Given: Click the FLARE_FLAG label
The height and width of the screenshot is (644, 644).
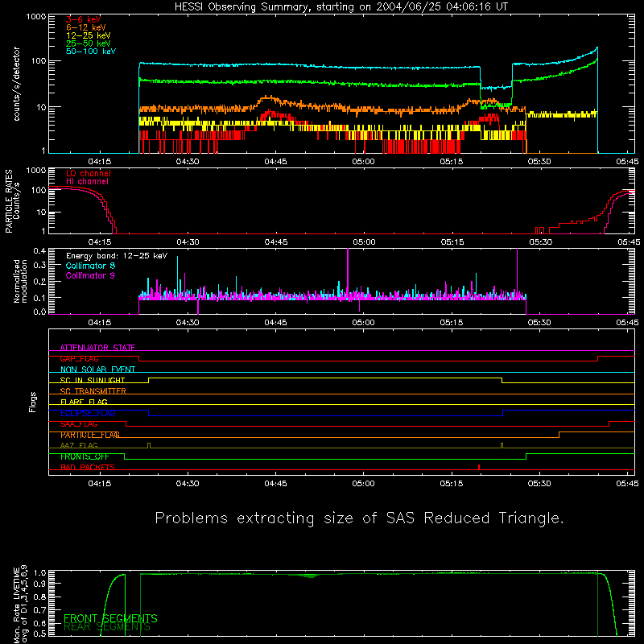Looking at the screenshot, I should pos(84,402).
